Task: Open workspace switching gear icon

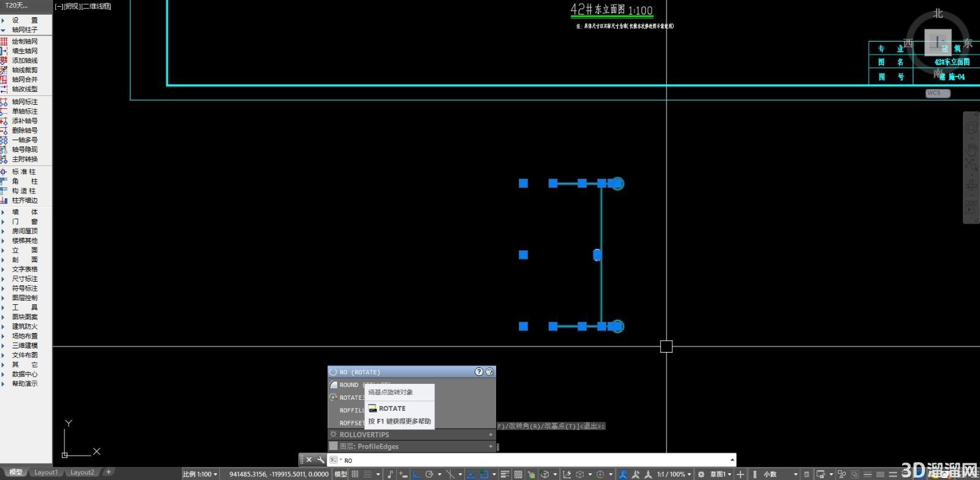Action: point(701,474)
